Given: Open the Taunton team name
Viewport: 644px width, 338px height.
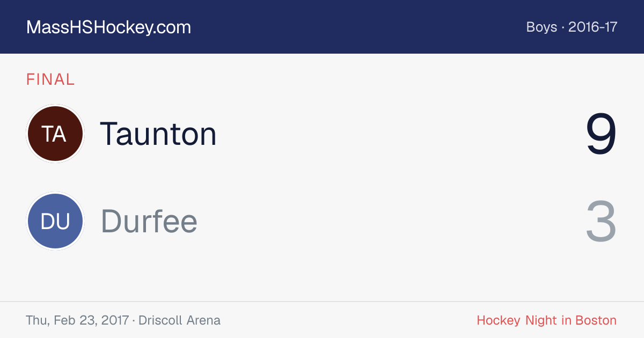Looking at the screenshot, I should pos(159,134).
